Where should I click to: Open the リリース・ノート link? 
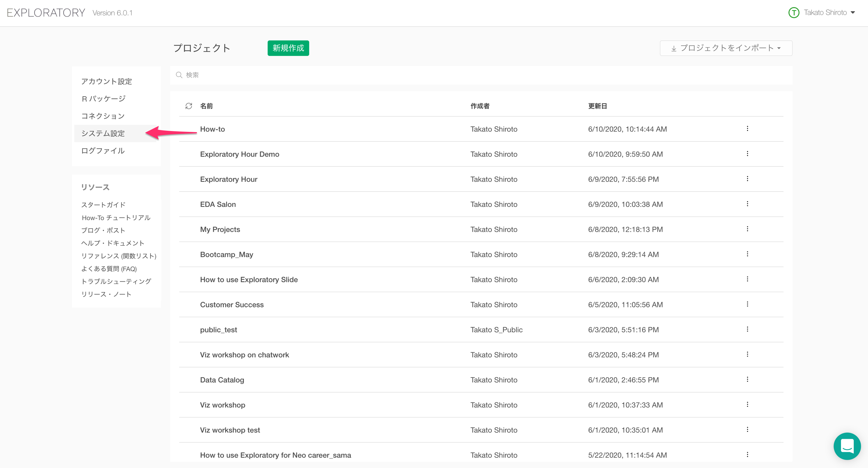[x=106, y=294]
